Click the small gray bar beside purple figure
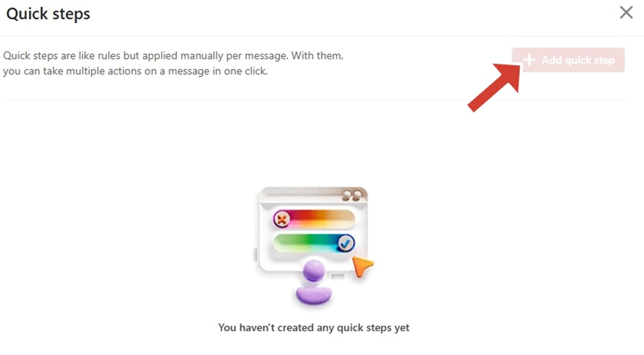The width and height of the screenshot is (644, 355). point(338,276)
